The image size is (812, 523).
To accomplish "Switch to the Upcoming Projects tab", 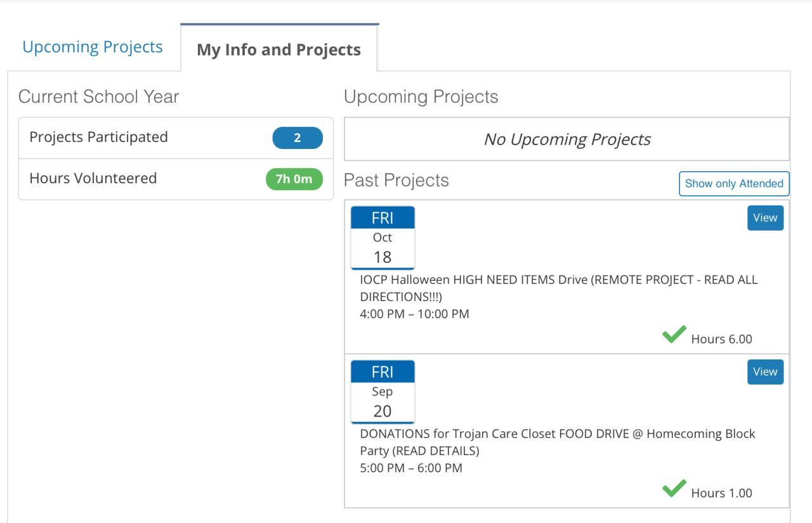I will (93, 47).
